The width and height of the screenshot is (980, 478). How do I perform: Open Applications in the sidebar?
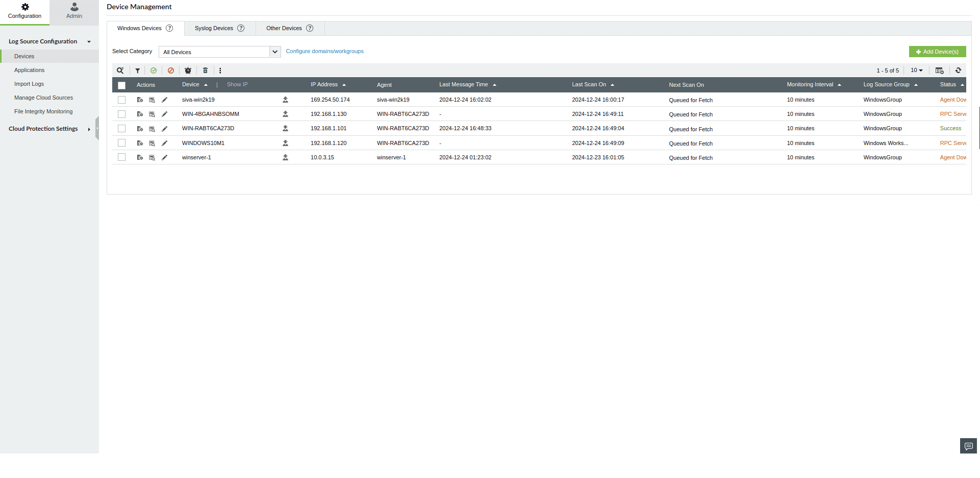click(29, 70)
